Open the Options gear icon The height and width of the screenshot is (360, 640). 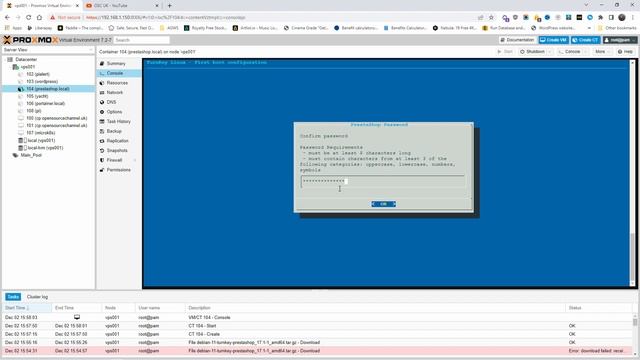point(102,112)
